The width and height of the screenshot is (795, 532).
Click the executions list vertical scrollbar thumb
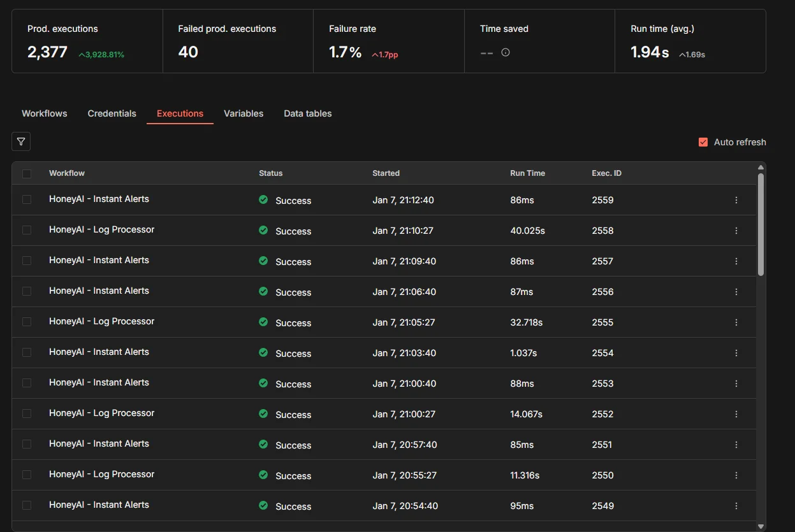[761, 224]
